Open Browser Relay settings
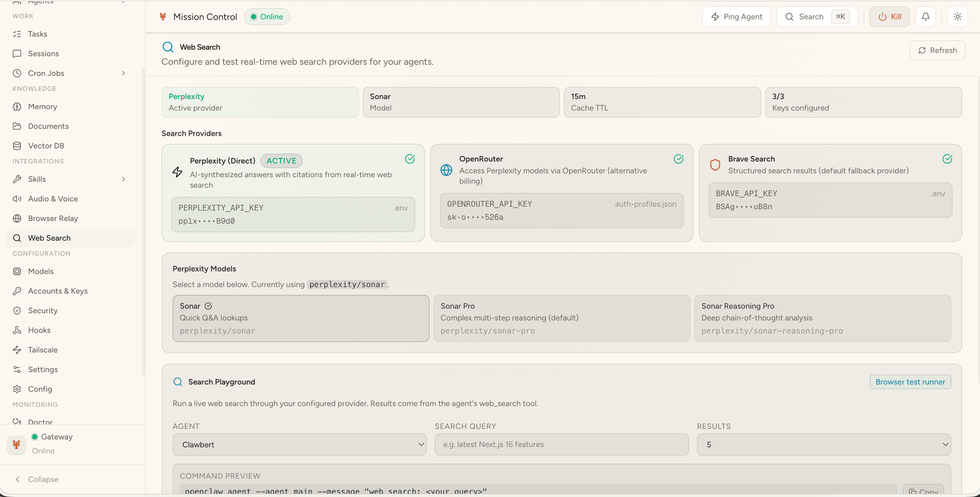Image resolution: width=980 pixels, height=497 pixels. (x=53, y=218)
